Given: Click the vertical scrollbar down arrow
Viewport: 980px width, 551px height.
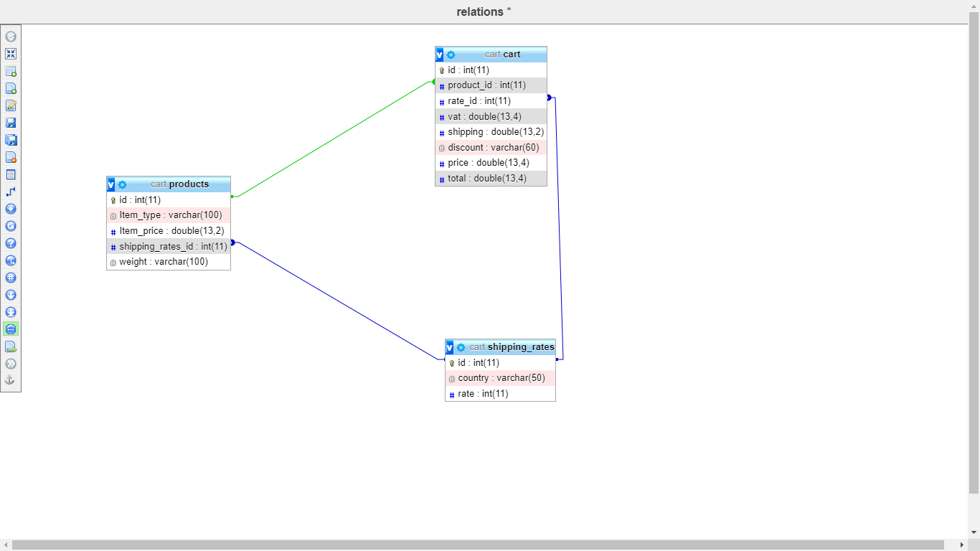Looking at the screenshot, I should point(974,532).
